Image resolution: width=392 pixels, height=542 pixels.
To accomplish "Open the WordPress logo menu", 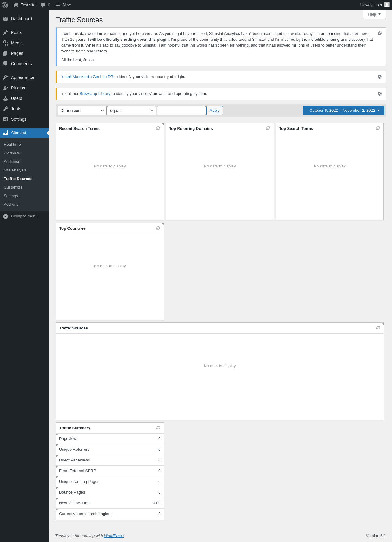I will (x=5, y=5).
